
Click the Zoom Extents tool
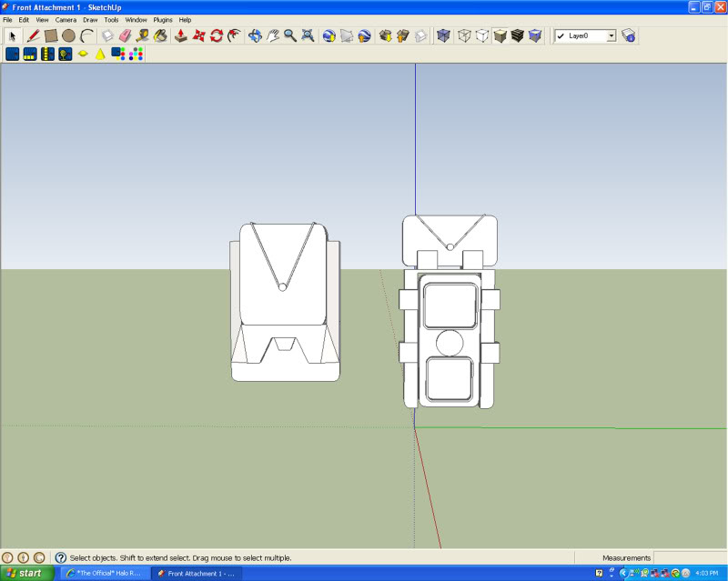pos(308,35)
